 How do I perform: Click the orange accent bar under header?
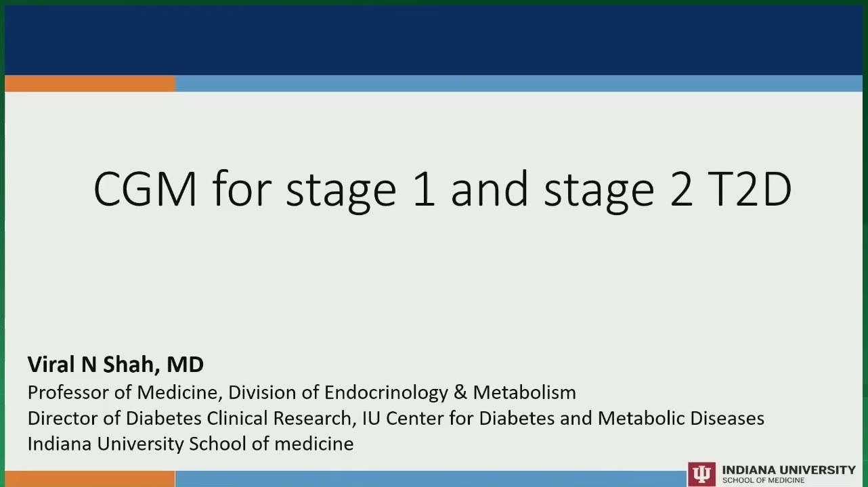90,84
